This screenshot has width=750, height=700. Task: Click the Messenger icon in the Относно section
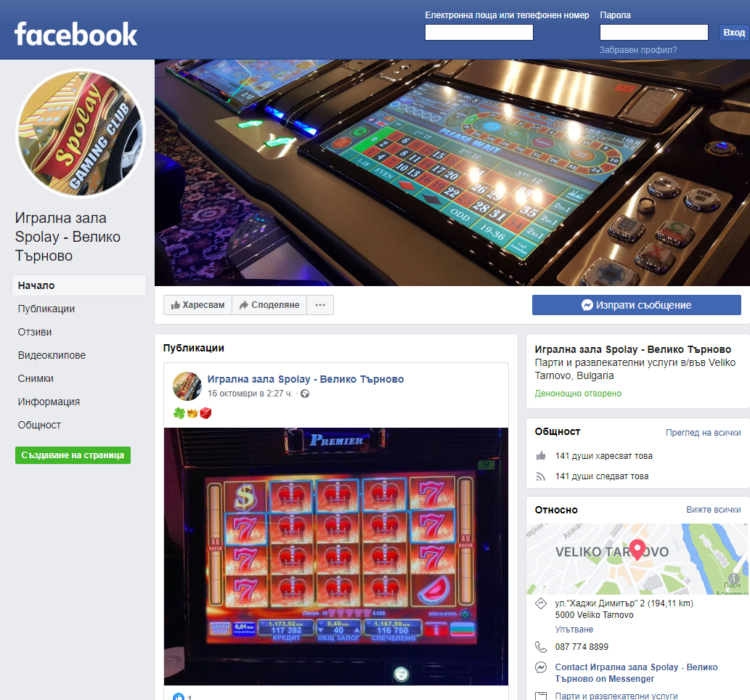[540, 667]
